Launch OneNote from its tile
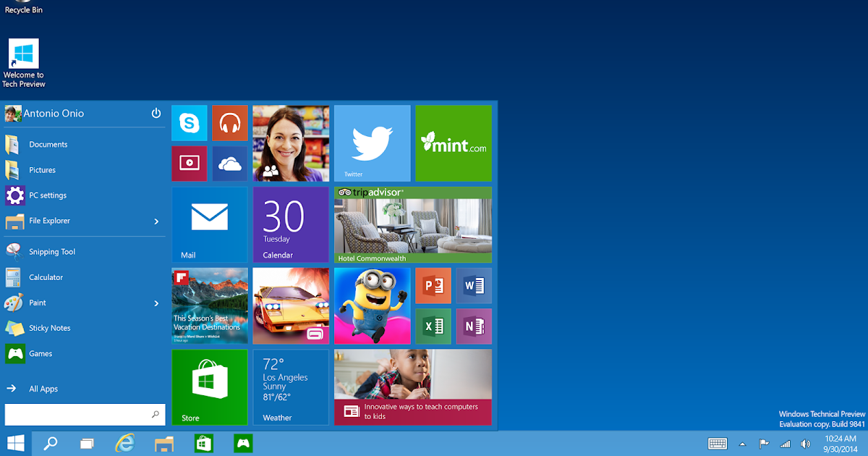Viewport: 868px width, 456px height. 474,326
